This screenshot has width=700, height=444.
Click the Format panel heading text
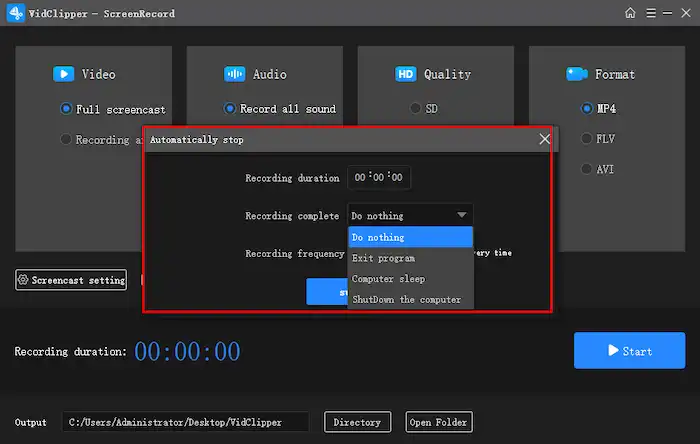coord(615,74)
